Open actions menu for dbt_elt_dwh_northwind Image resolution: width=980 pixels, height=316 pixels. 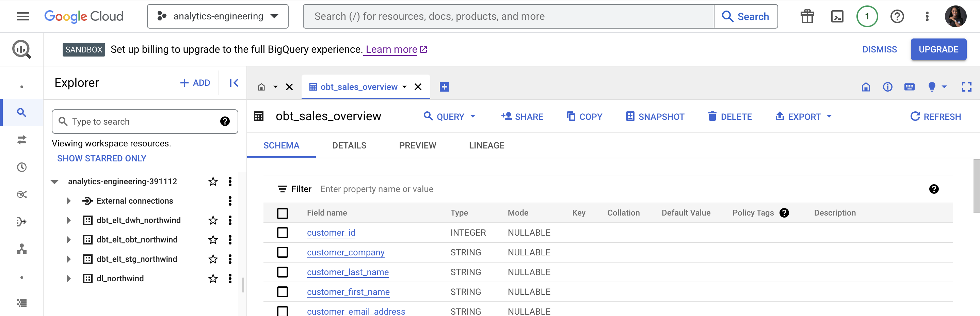(x=230, y=220)
